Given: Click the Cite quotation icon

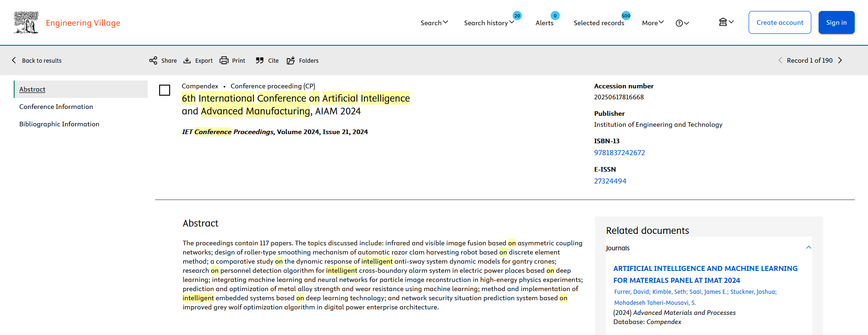Looking at the screenshot, I should (260, 60).
